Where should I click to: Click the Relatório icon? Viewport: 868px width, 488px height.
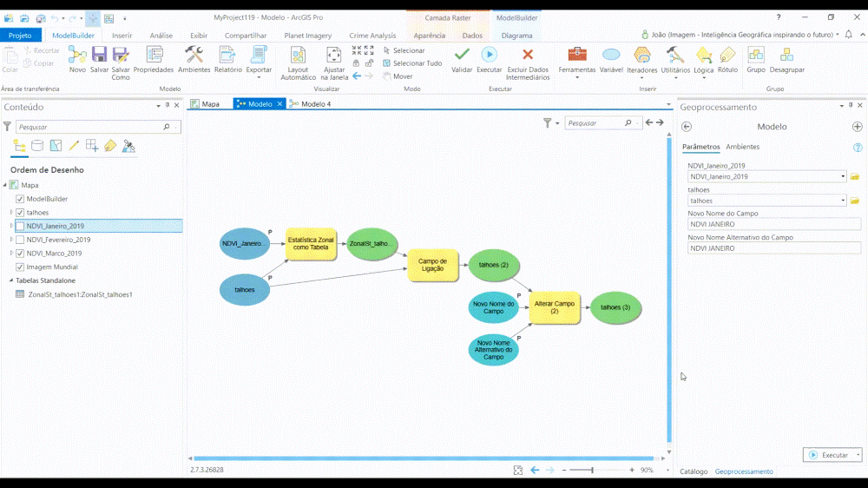[227, 56]
